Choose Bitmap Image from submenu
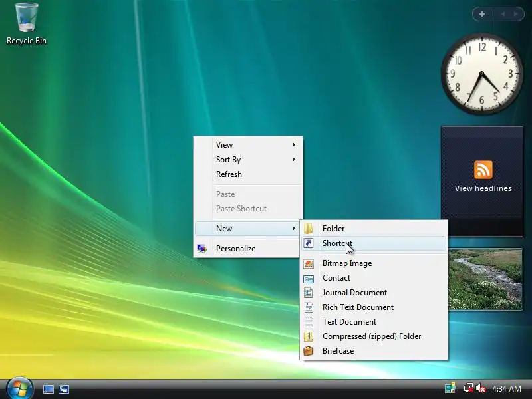Screen dimensions: 532x399 click(374, 263)
